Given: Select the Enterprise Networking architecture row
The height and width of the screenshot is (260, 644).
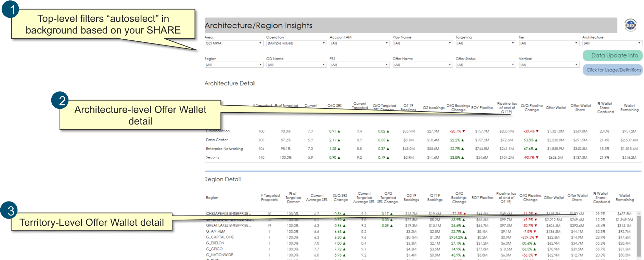Looking at the screenshot, I should (224, 149).
